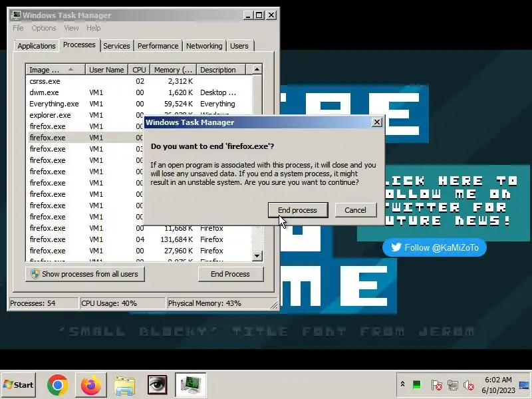Viewport: 532px width, 399px height.
Task: Open the View menu
Action: pyautogui.click(x=71, y=28)
